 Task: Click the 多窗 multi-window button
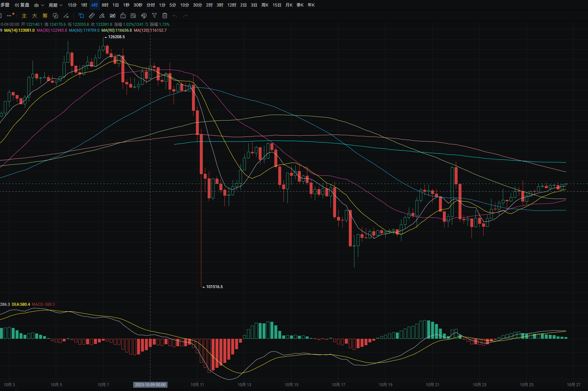(5, 5)
